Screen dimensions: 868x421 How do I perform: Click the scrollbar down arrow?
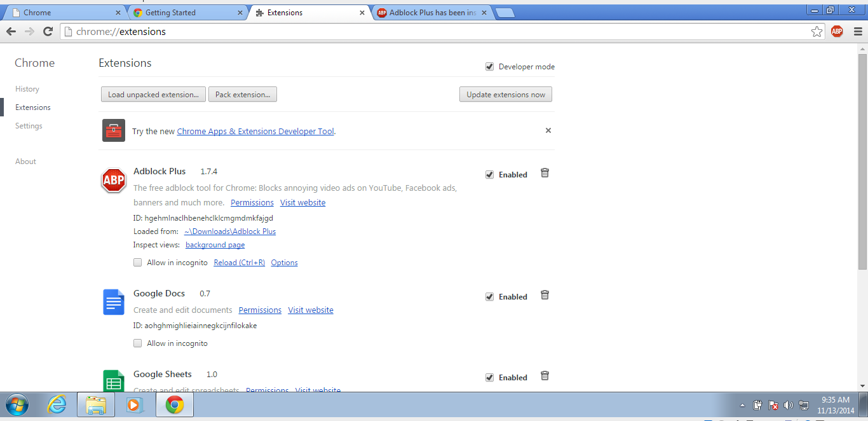[x=862, y=387]
